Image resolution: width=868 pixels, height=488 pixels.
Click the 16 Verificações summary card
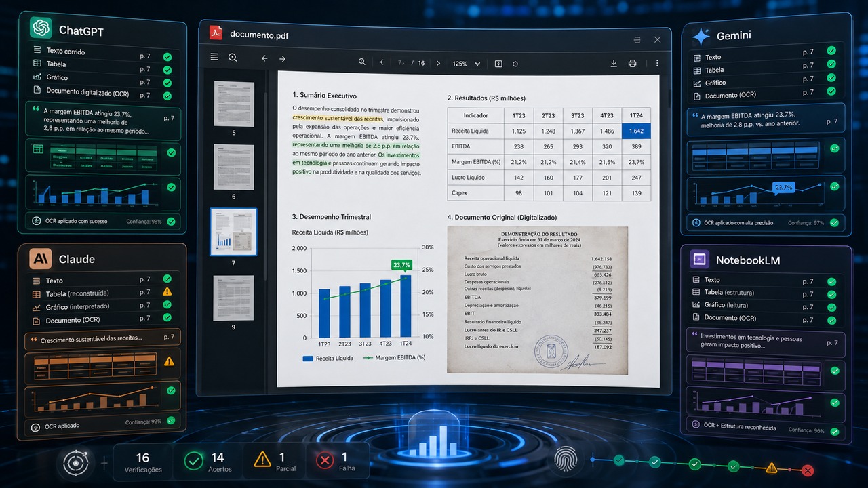pos(143,462)
